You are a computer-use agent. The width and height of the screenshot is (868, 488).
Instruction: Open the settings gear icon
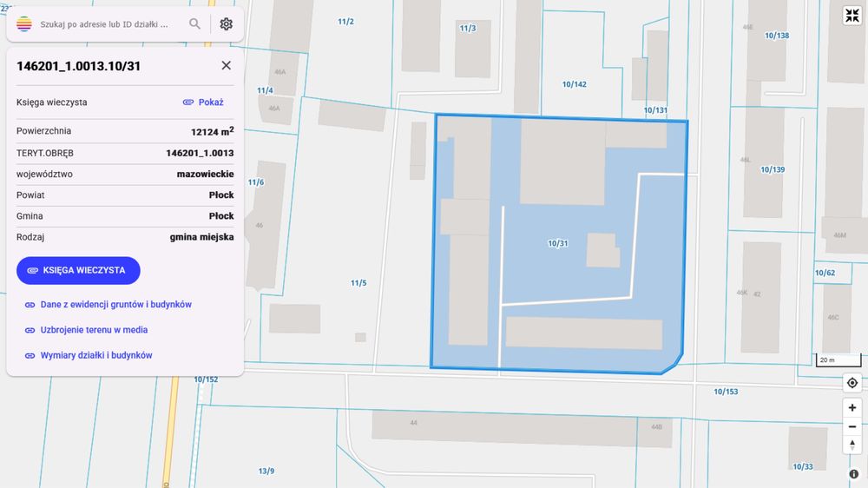pyautogui.click(x=226, y=23)
